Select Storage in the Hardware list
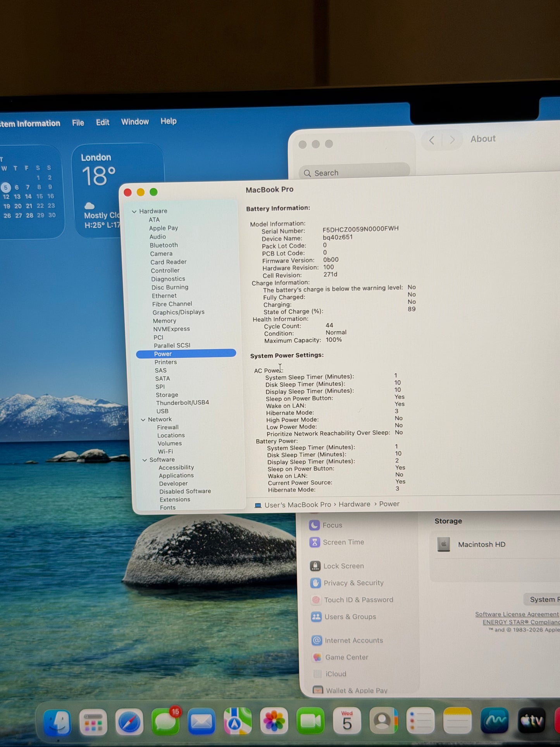The width and height of the screenshot is (560, 747). [x=167, y=395]
